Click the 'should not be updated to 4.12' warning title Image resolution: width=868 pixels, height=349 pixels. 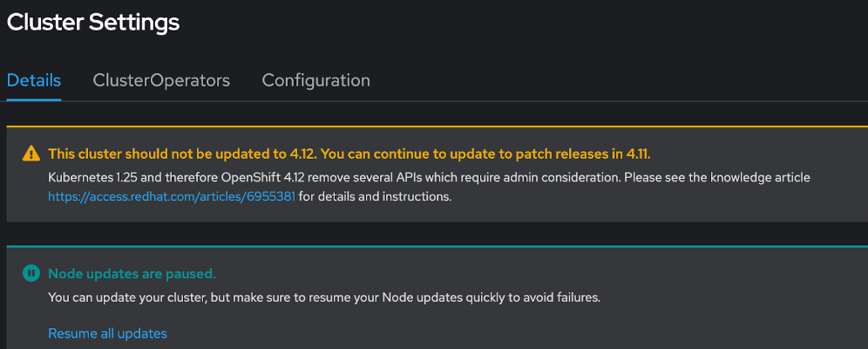pos(183,154)
